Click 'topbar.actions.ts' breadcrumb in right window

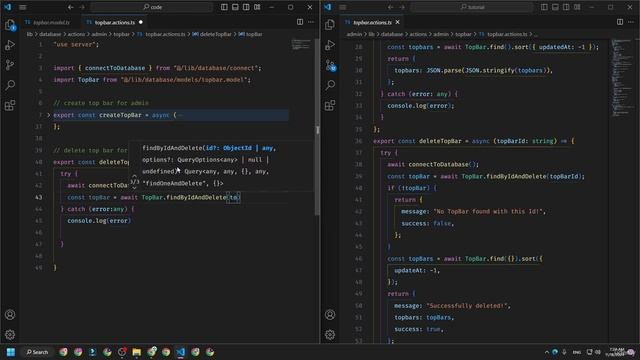click(x=507, y=34)
